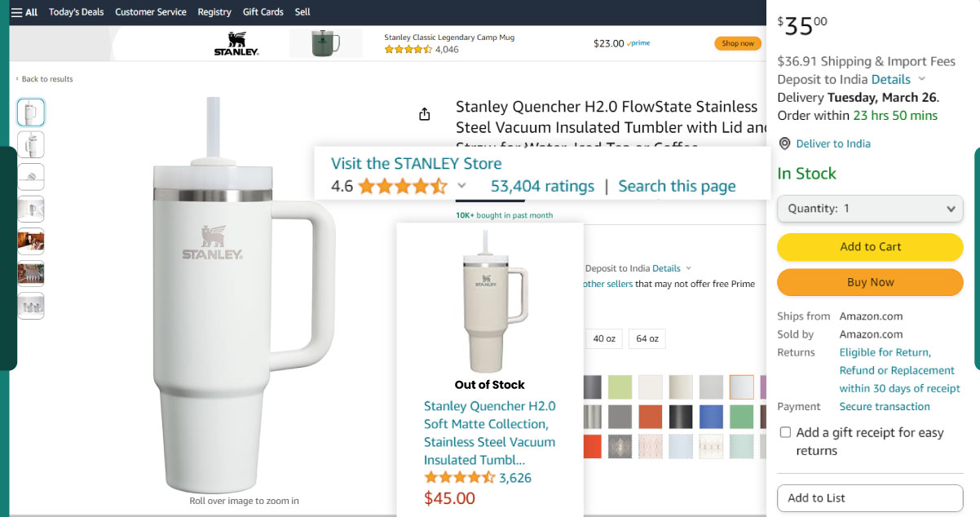Expand the ratings breakdown chevron next to stars
This screenshot has width=980, height=517.
click(x=461, y=187)
